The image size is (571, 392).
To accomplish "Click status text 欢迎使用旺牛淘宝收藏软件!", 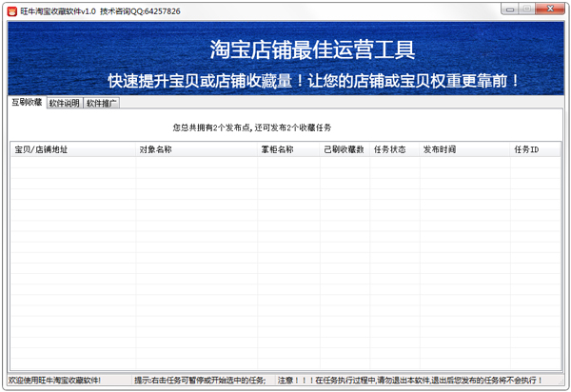I will (x=54, y=381).
